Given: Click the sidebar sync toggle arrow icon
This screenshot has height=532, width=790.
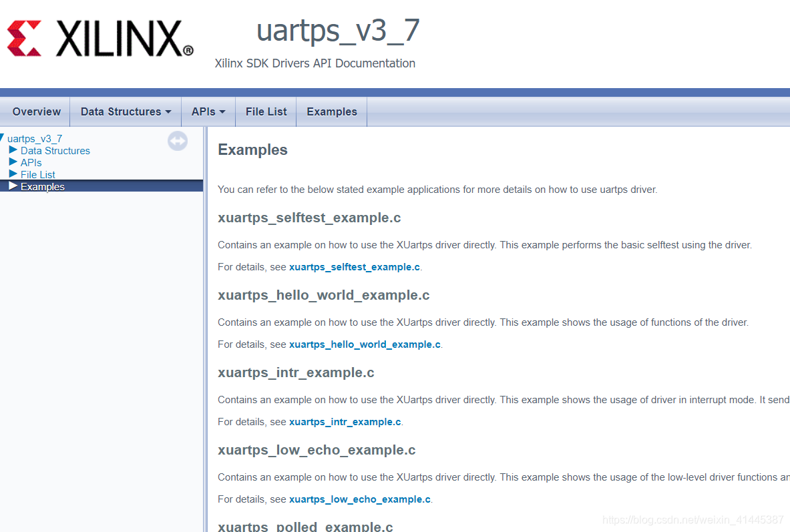Looking at the screenshot, I should (178, 141).
